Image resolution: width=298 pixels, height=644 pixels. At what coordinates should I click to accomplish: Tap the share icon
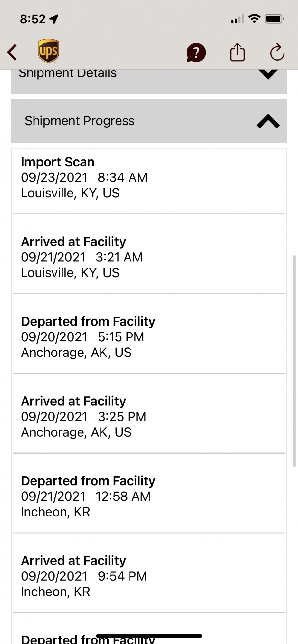click(x=237, y=52)
